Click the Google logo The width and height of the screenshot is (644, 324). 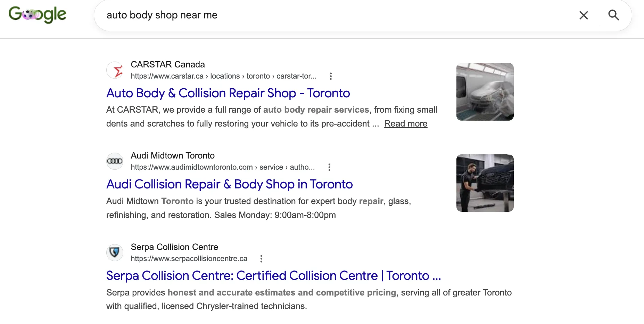point(38,15)
